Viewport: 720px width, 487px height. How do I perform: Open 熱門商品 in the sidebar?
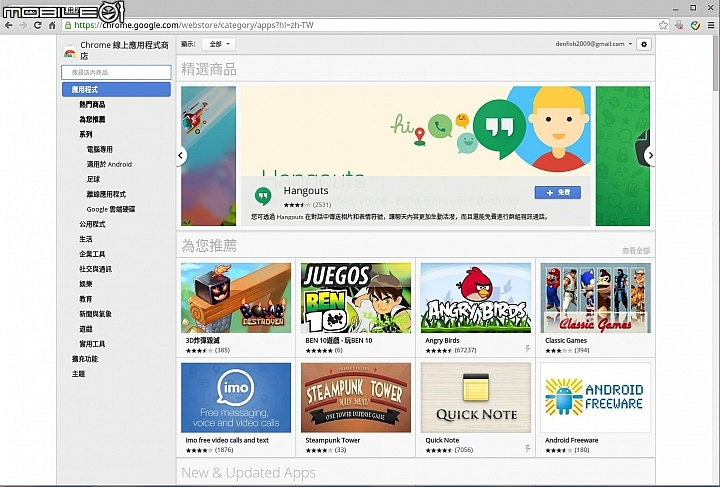[92, 105]
